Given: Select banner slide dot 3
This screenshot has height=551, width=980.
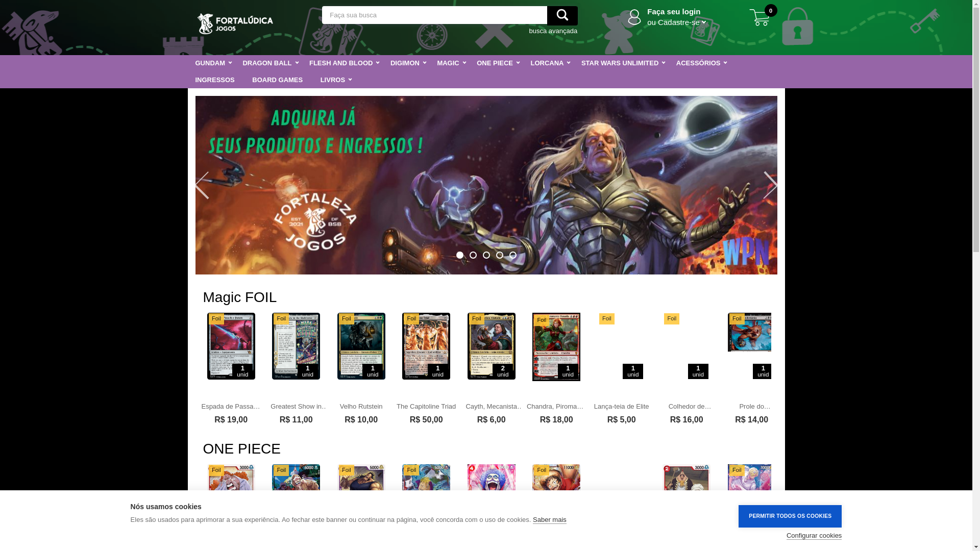Looking at the screenshot, I should [486, 255].
